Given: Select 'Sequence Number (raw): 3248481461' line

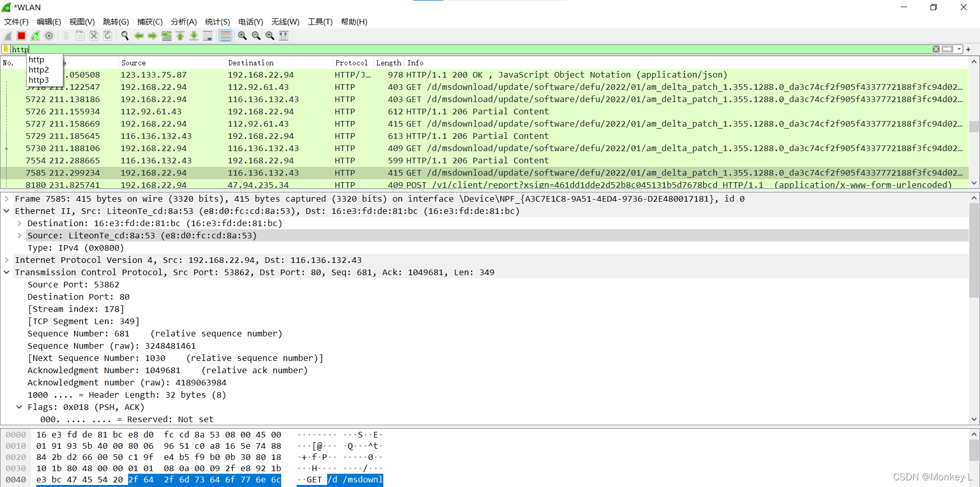Looking at the screenshot, I should [112, 346].
